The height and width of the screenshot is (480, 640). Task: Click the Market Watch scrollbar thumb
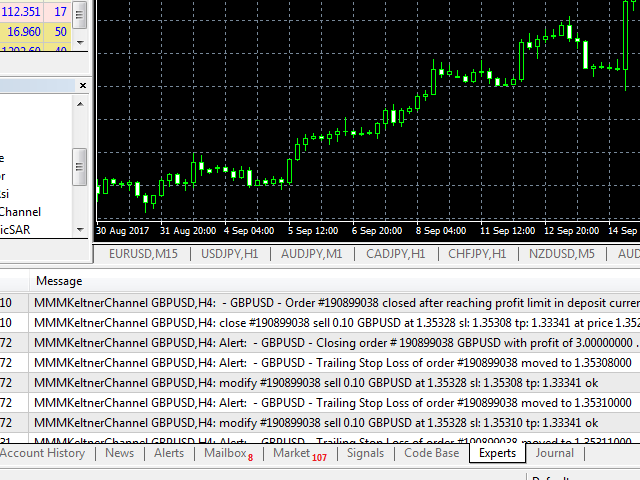[x=80, y=15]
